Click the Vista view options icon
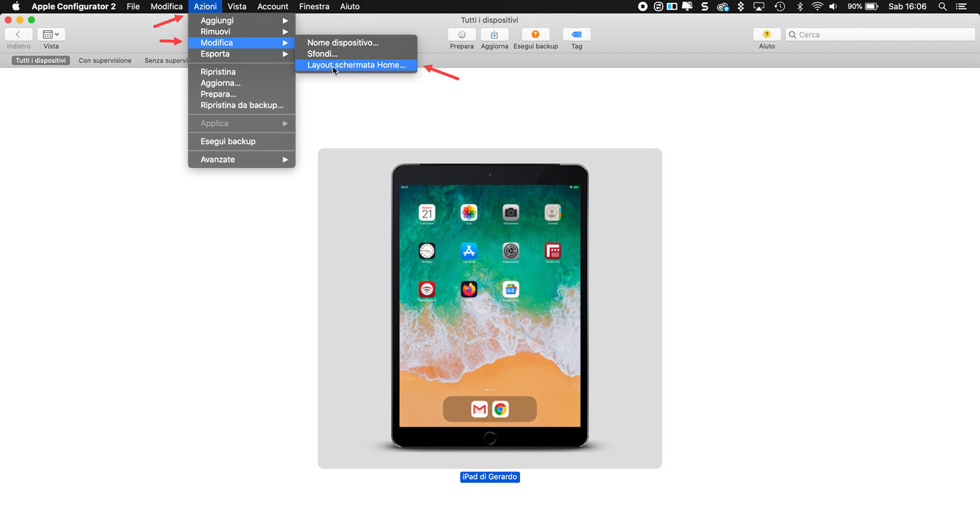 tap(50, 33)
